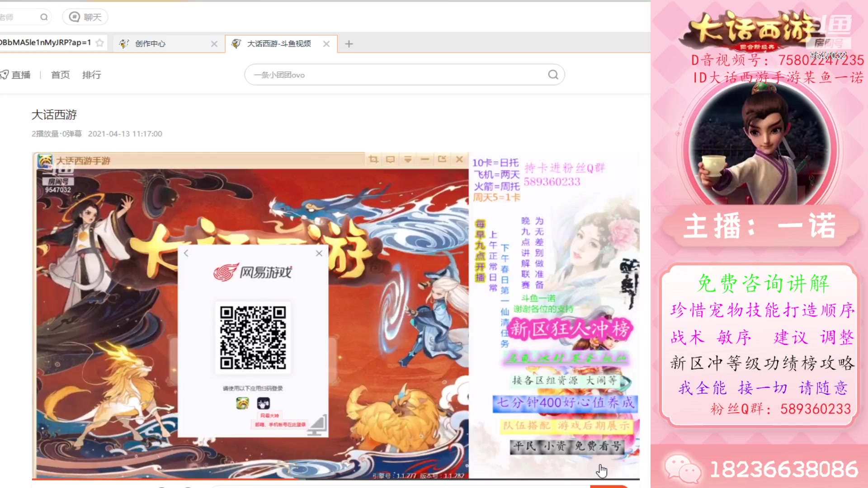The image size is (868, 488).
Task: Open the 聊天 chat button
Action: [85, 17]
